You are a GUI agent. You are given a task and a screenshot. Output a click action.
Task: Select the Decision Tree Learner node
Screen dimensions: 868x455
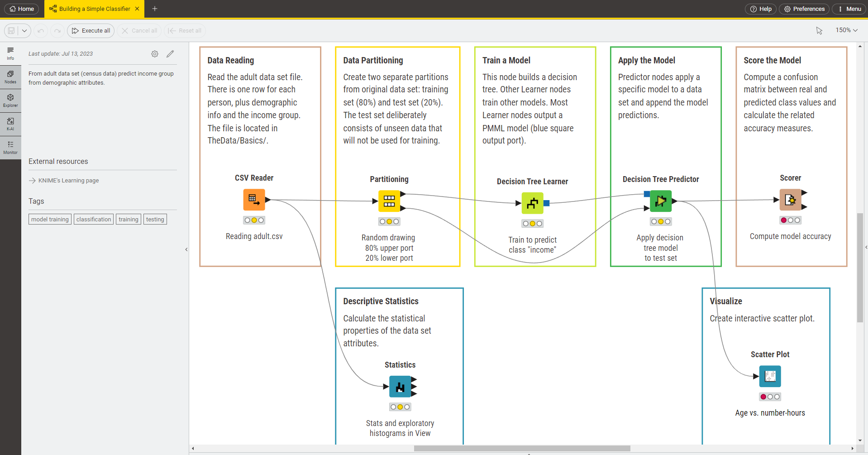(532, 203)
